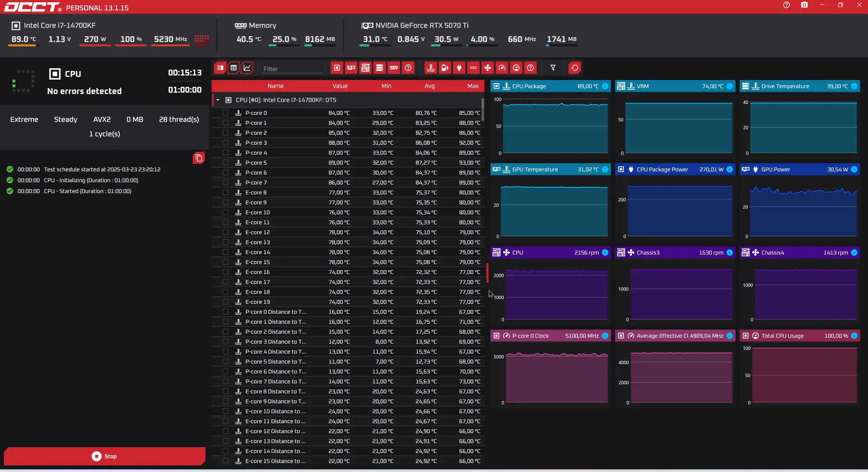
Task: Focus the sensor Filter text field
Action: coord(292,69)
